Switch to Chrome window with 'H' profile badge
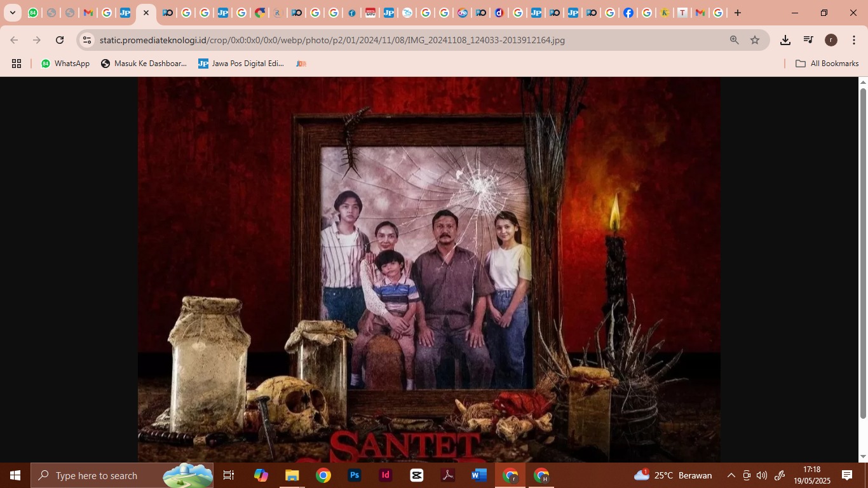Screen dimensions: 868x488 pyautogui.click(x=541, y=475)
